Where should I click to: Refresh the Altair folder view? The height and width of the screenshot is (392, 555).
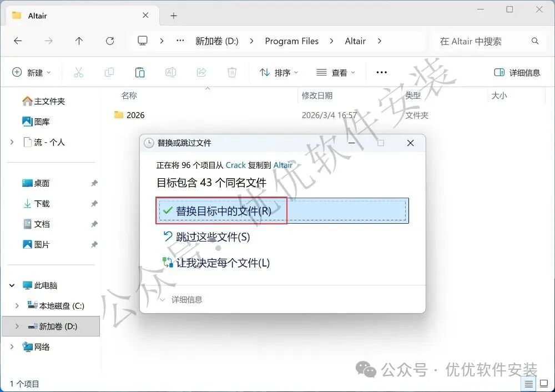[x=110, y=41]
